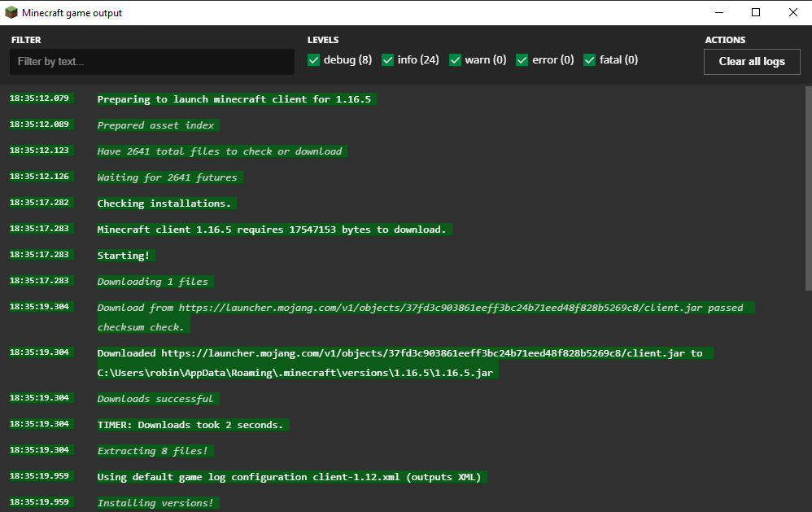Viewport: 812px width, 512px height.
Task: Click the timestamp 18:35:12.079
Action: point(41,98)
